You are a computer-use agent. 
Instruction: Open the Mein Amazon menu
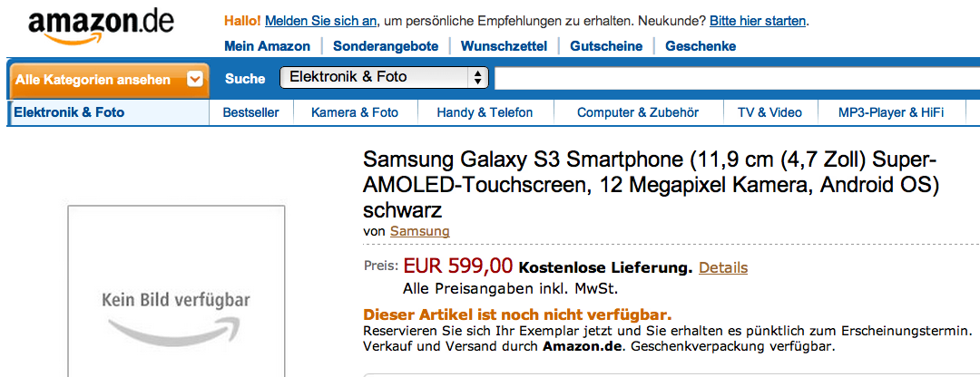(x=267, y=46)
